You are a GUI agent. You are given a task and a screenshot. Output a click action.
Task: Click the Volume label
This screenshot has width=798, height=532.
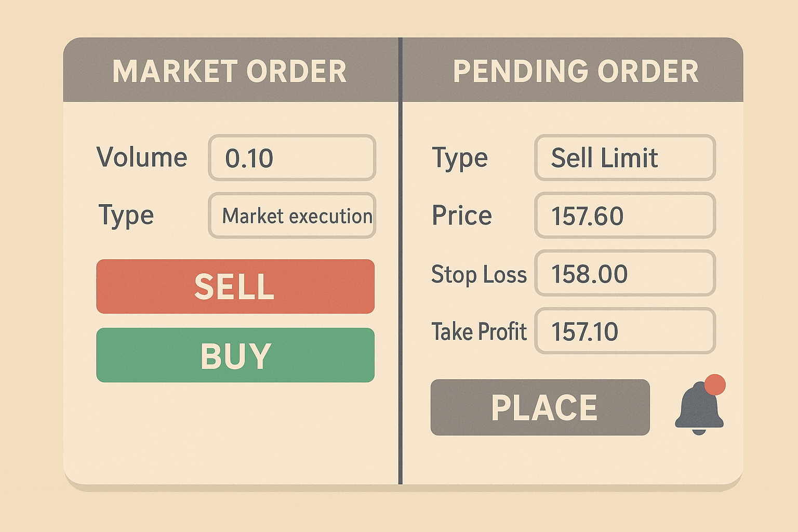[x=142, y=157]
